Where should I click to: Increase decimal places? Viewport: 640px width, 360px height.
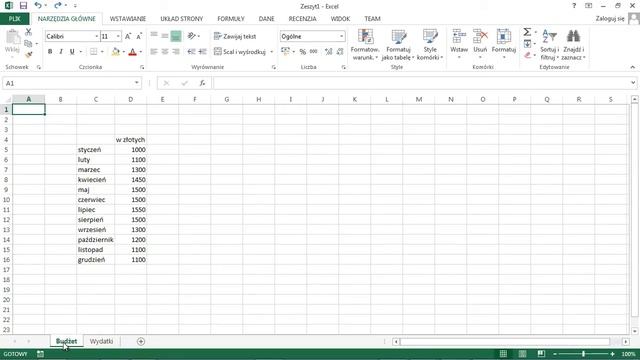pos(328,52)
